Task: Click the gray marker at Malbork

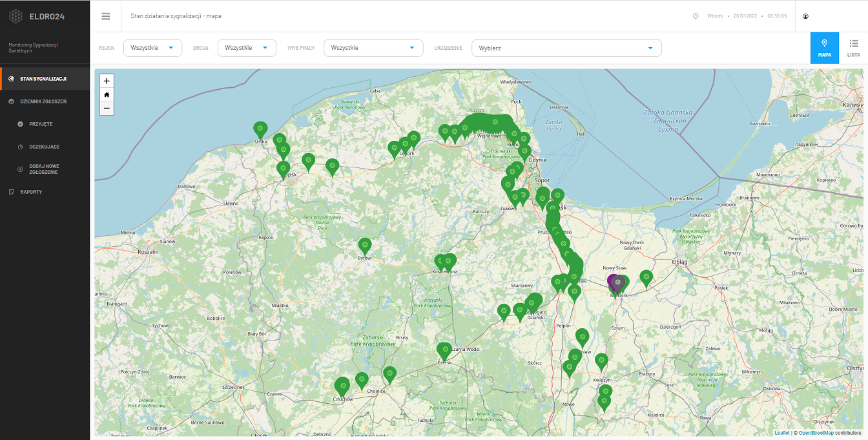Action: click(x=618, y=284)
